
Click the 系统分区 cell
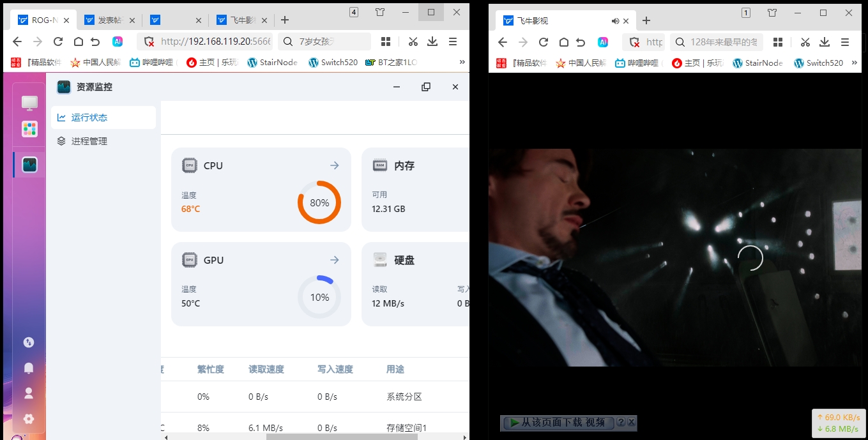coord(404,397)
